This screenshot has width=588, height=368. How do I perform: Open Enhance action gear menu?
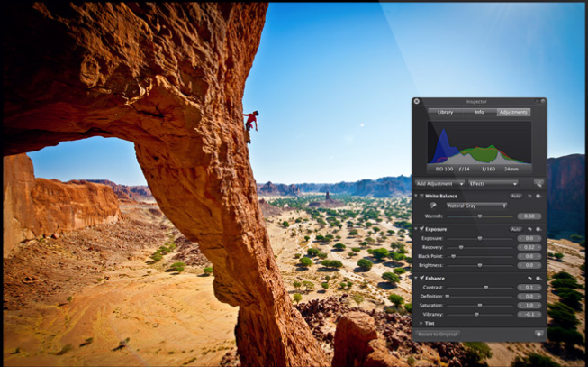[x=538, y=278]
